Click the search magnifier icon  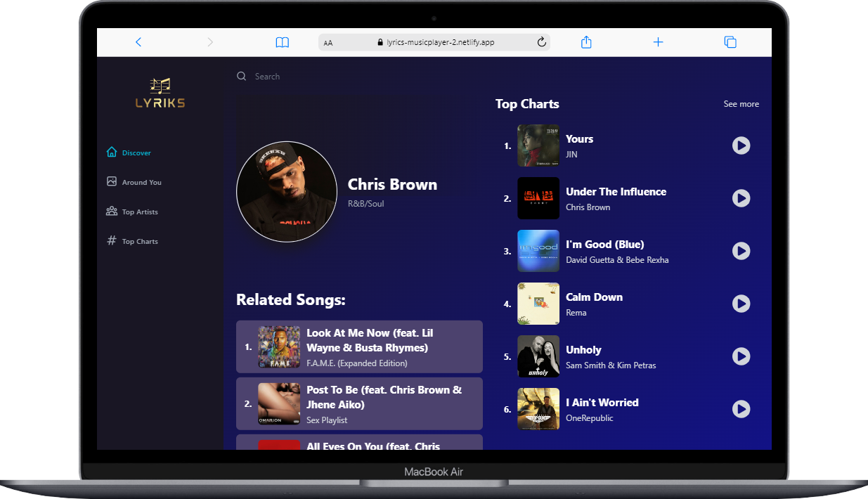click(x=242, y=76)
